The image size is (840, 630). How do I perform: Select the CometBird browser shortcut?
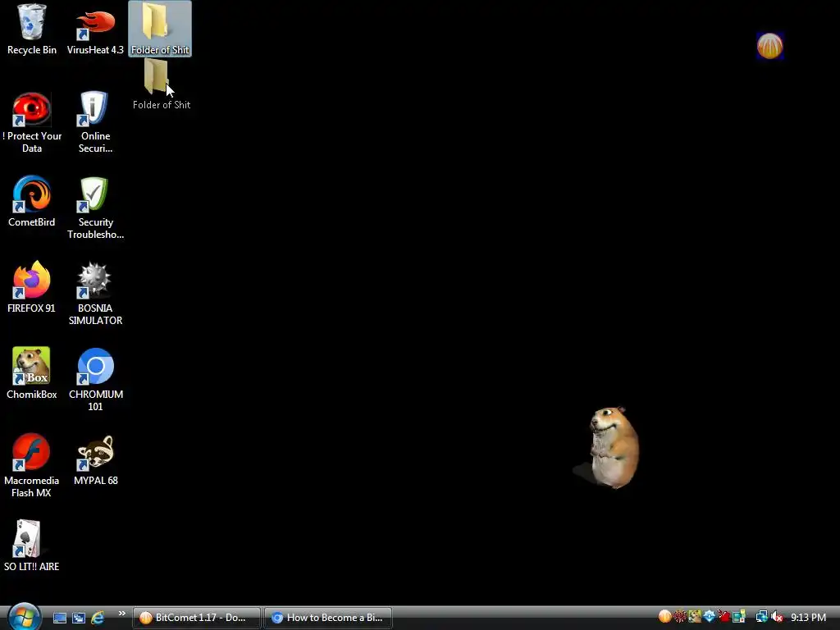pos(32,202)
